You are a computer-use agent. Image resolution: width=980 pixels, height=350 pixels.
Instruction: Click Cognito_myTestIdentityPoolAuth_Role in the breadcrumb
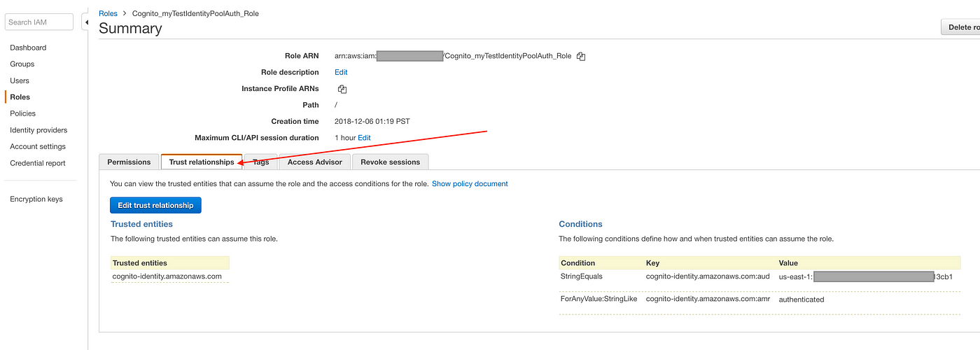pos(195,13)
